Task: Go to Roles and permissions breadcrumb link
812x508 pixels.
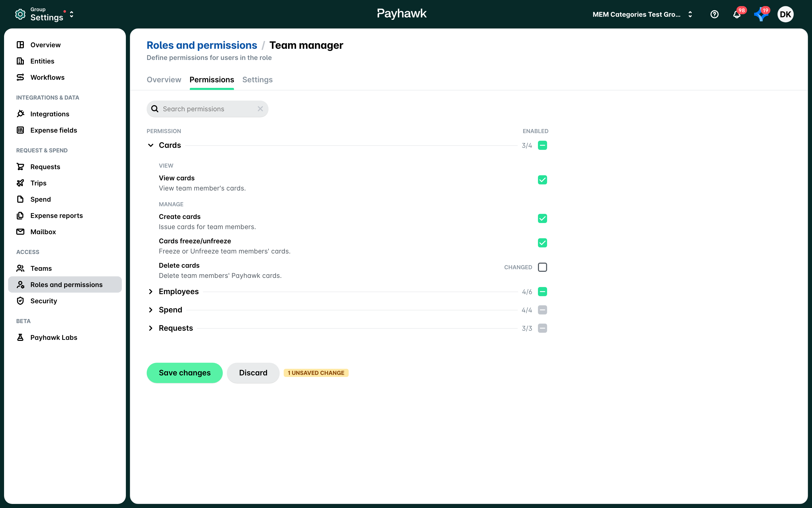Action: (x=202, y=45)
